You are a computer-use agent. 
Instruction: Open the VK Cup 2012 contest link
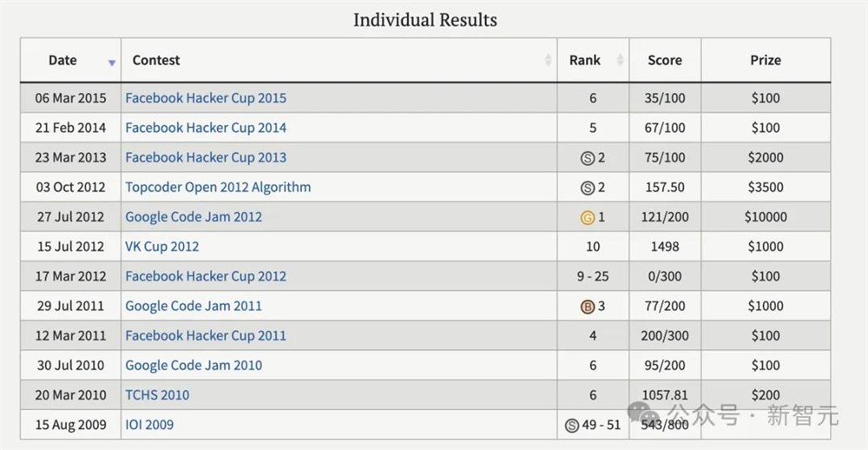(x=162, y=246)
